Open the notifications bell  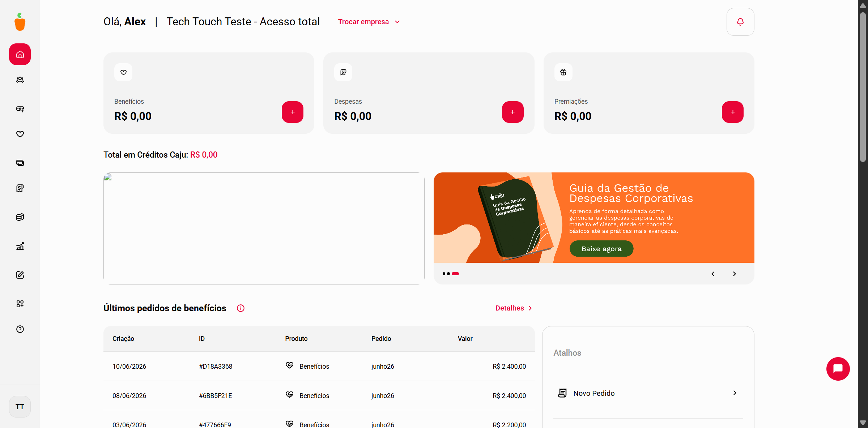(x=740, y=22)
